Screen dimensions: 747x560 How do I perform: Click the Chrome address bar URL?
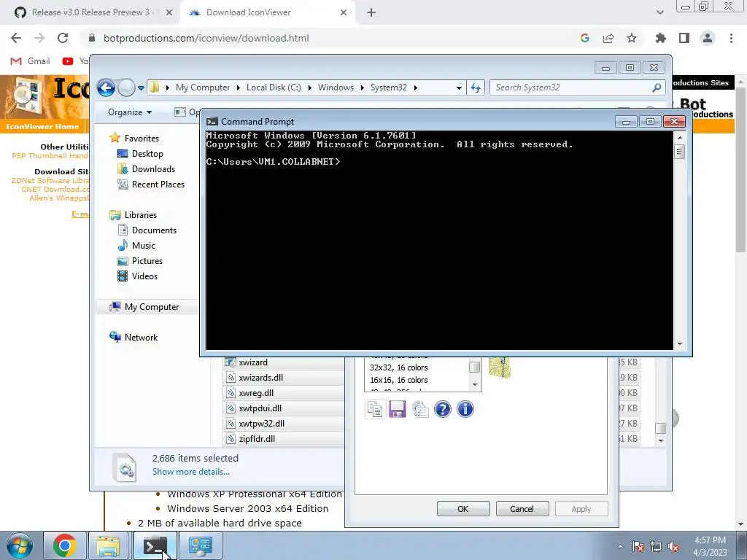(206, 38)
